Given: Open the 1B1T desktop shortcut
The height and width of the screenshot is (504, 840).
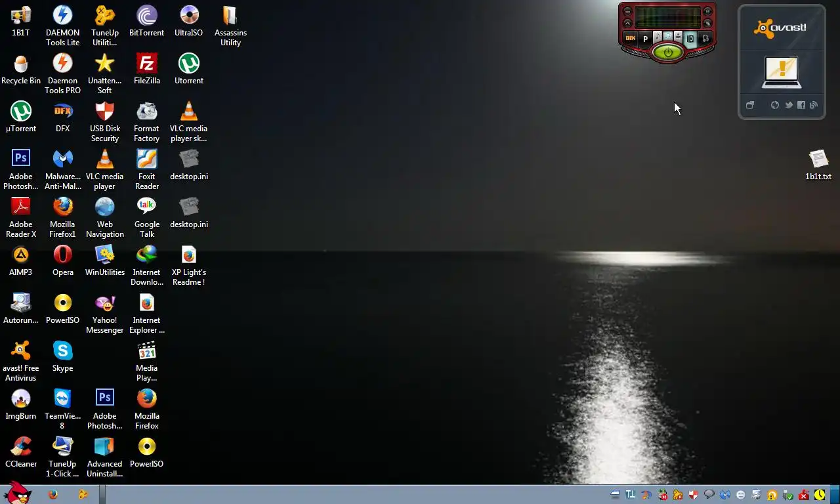Looking at the screenshot, I should pyautogui.click(x=21, y=20).
